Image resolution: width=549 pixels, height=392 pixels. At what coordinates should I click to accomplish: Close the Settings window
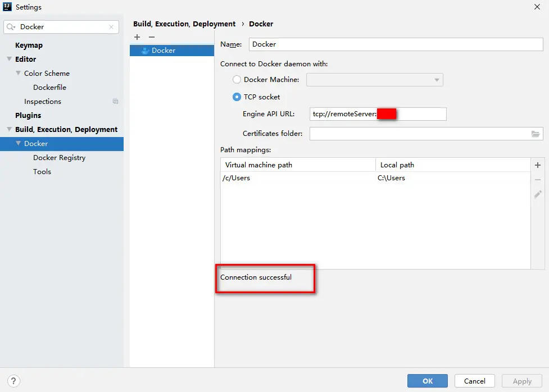coord(537,7)
